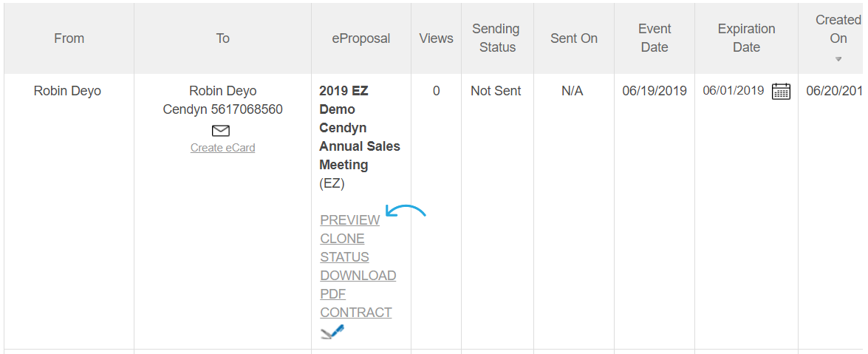Screen dimensions: 868x354
Task: Click the Sending Status column header
Action: (497, 38)
